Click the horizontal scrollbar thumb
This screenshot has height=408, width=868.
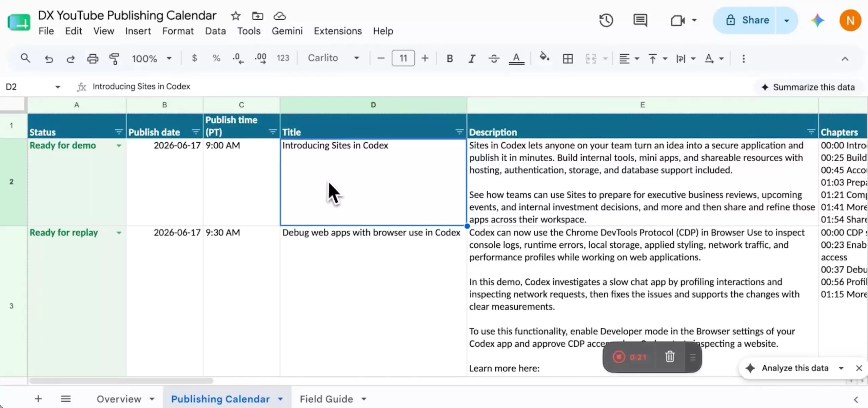(121, 381)
